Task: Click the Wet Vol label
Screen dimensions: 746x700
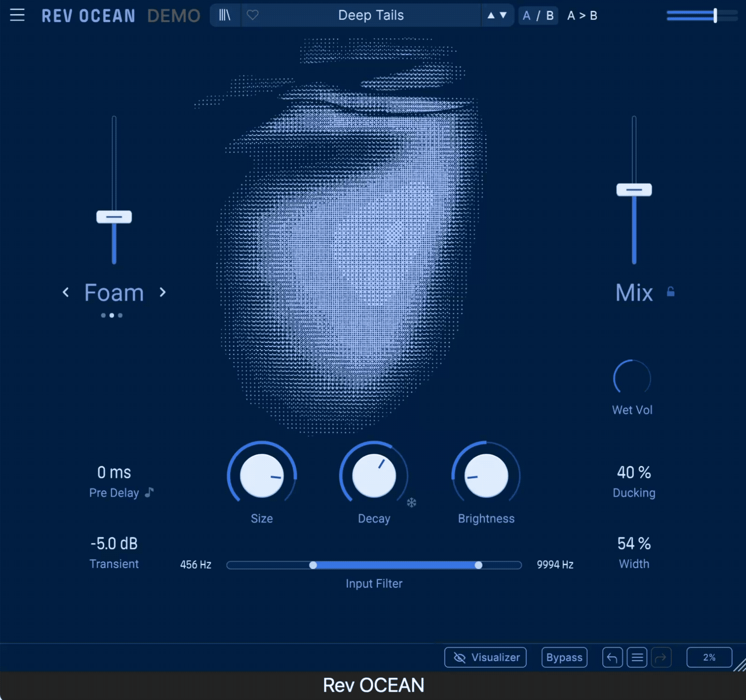Action: [632, 410]
